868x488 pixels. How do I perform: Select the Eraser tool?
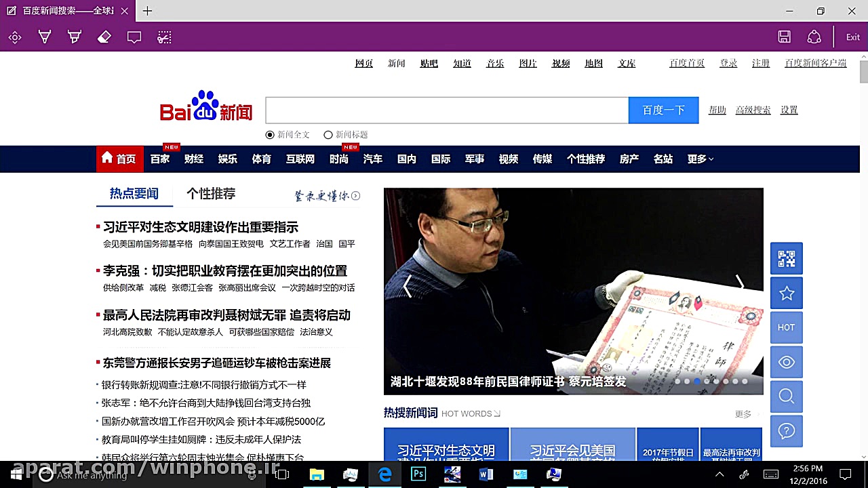coord(104,37)
